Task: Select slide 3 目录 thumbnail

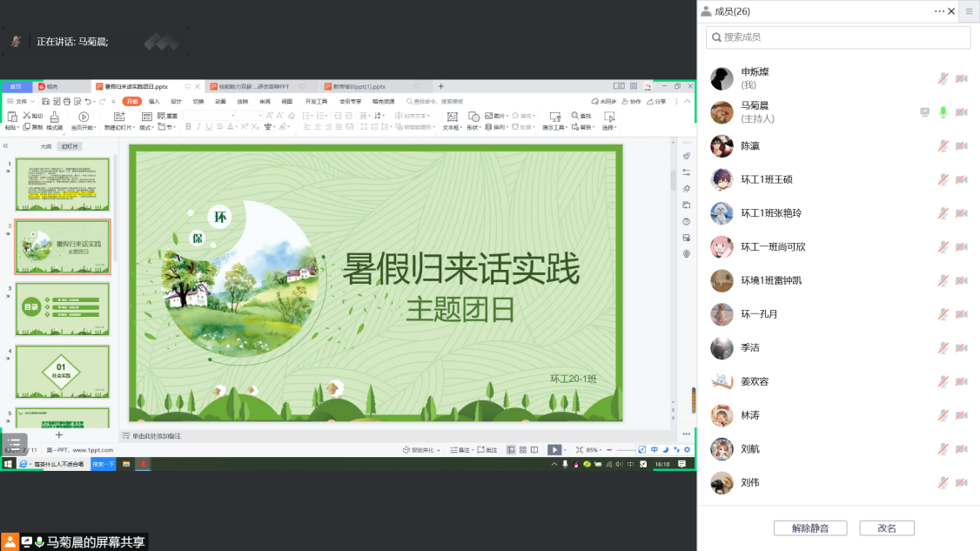Action: [x=63, y=308]
